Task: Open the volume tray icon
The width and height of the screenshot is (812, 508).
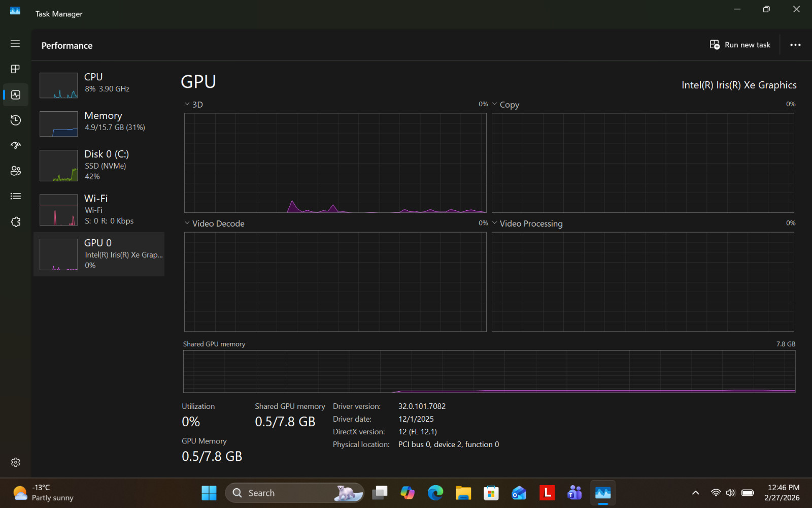Action: click(x=730, y=493)
